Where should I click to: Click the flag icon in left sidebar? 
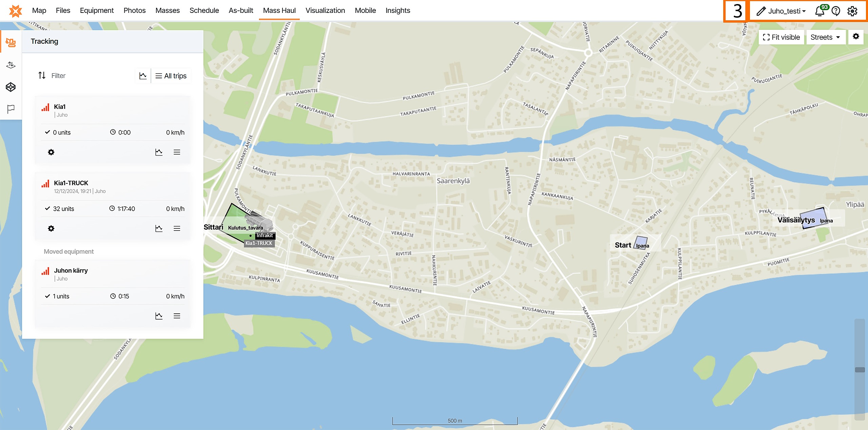11,109
